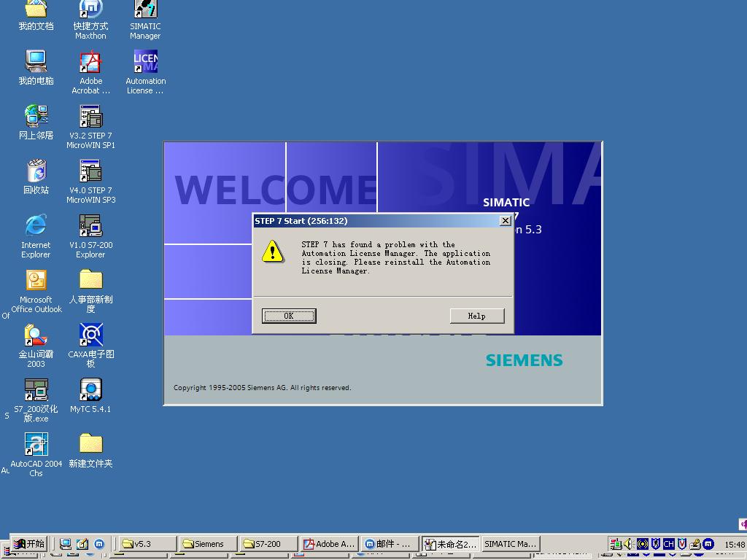Select the Microsoft Office Outlook icon
The width and height of the screenshot is (747, 560).
point(36,292)
